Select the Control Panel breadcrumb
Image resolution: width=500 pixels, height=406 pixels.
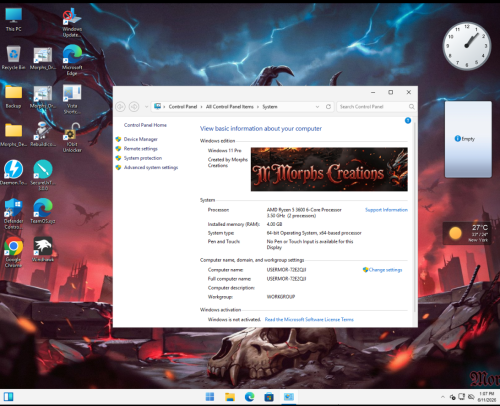183,107
